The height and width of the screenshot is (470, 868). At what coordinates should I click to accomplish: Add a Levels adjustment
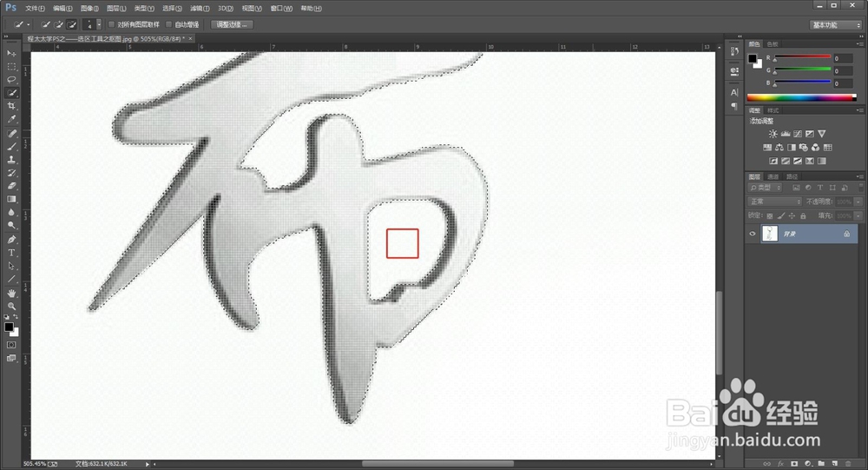(x=785, y=134)
